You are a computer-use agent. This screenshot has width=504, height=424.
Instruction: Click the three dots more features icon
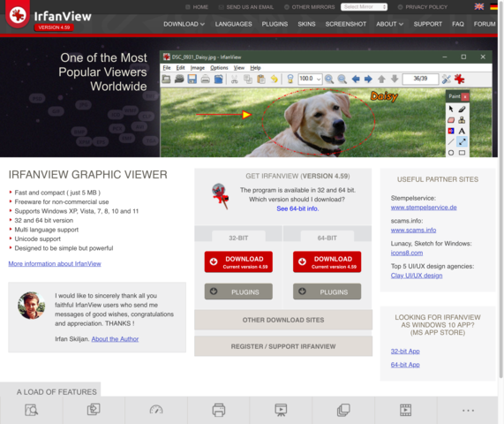[468, 411]
